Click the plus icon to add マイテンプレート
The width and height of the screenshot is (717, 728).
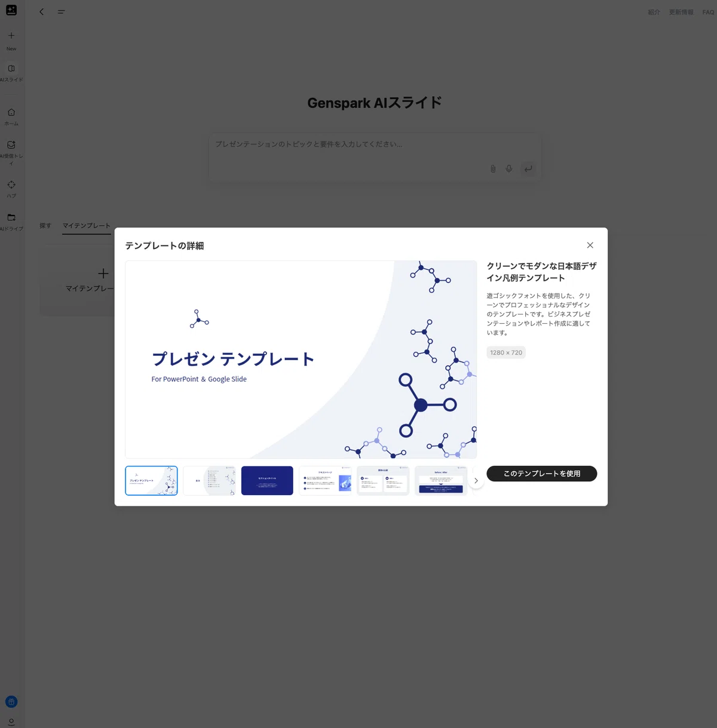[x=103, y=274]
